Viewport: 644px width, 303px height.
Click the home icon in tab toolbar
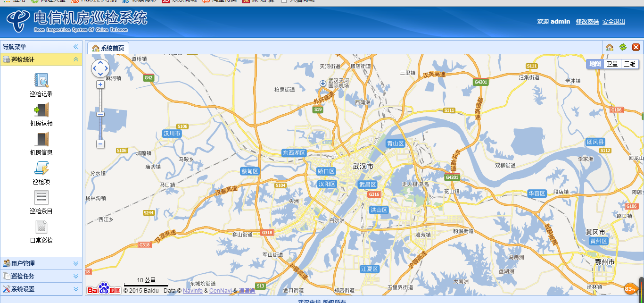[610, 47]
